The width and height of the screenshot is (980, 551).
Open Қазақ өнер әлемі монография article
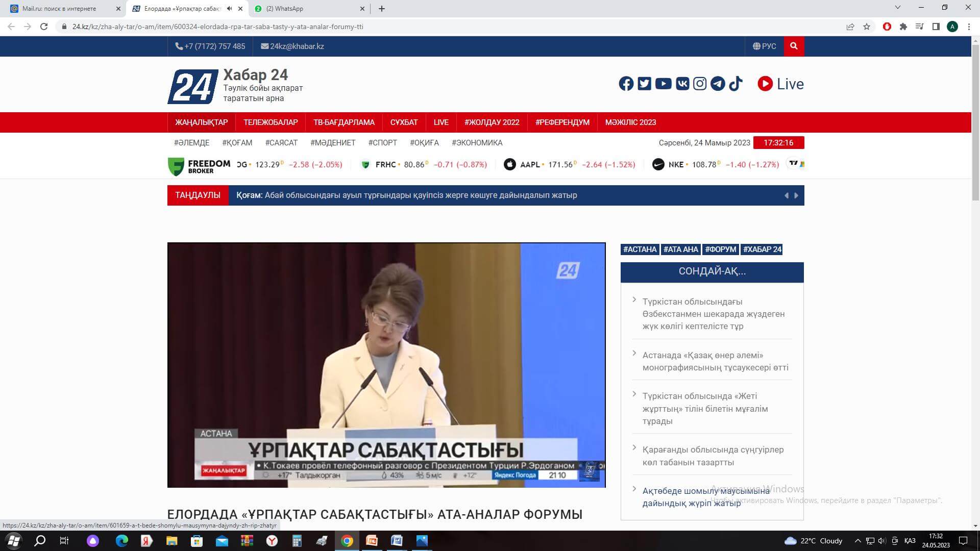point(715,361)
